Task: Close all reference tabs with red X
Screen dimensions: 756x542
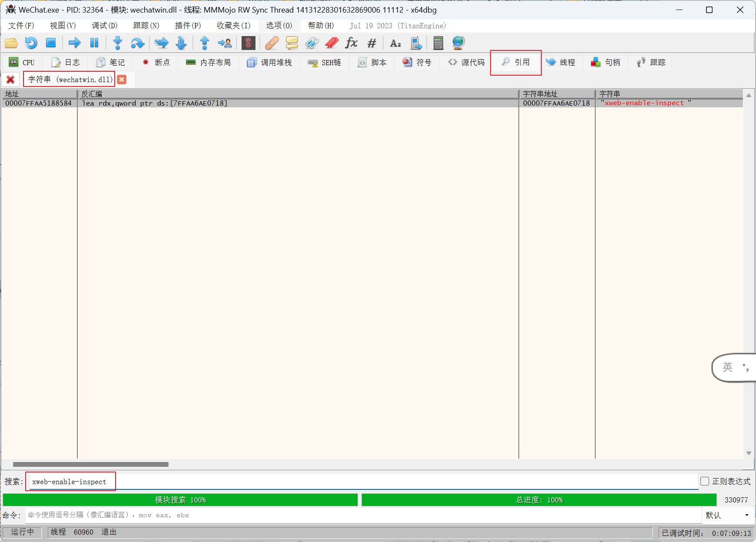Action: [x=10, y=80]
